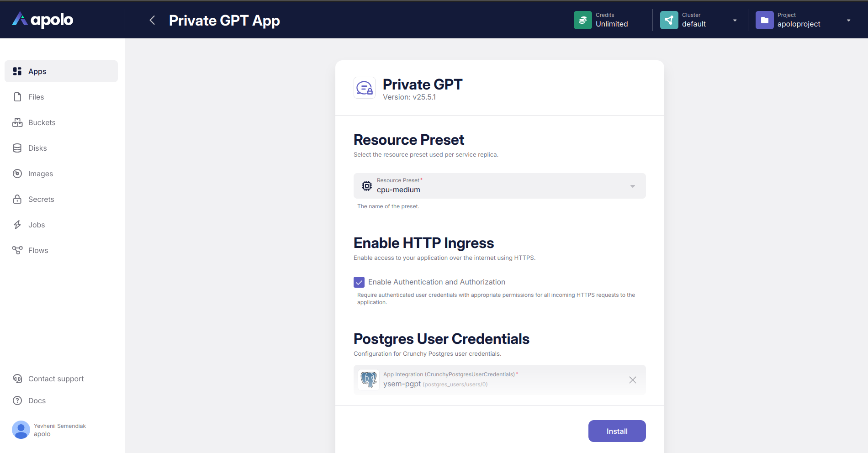Screen dimensions: 868x453
Task: Clear the ysem-pgpt integration with X
Action: point(632,380)
